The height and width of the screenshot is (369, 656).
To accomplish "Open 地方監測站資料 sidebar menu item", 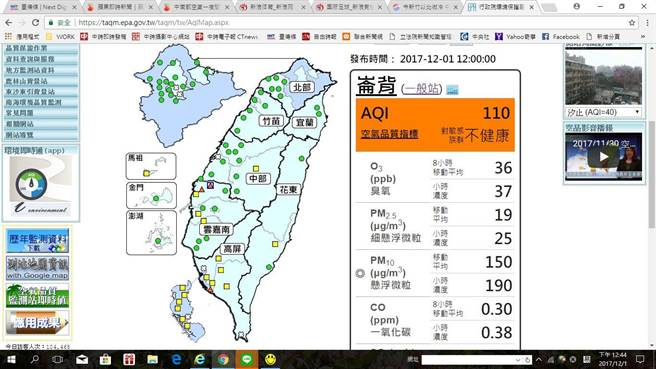I will 41,70.
